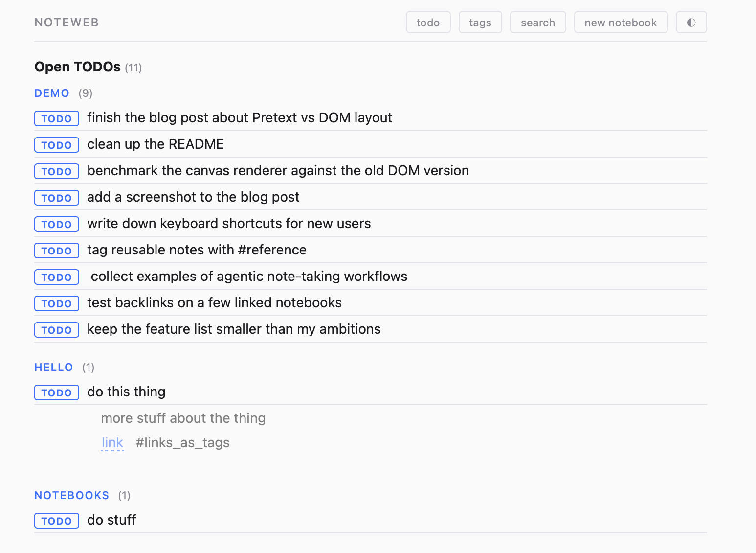Mark 'finish the blog post' TODO badge done
This screenshot has height=553, width=756.
coord(57,118)
